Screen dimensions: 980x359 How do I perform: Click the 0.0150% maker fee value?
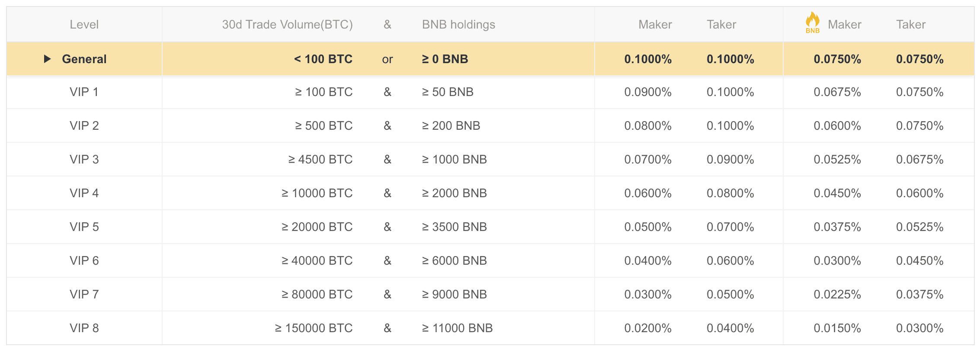(x=837, y=328)
